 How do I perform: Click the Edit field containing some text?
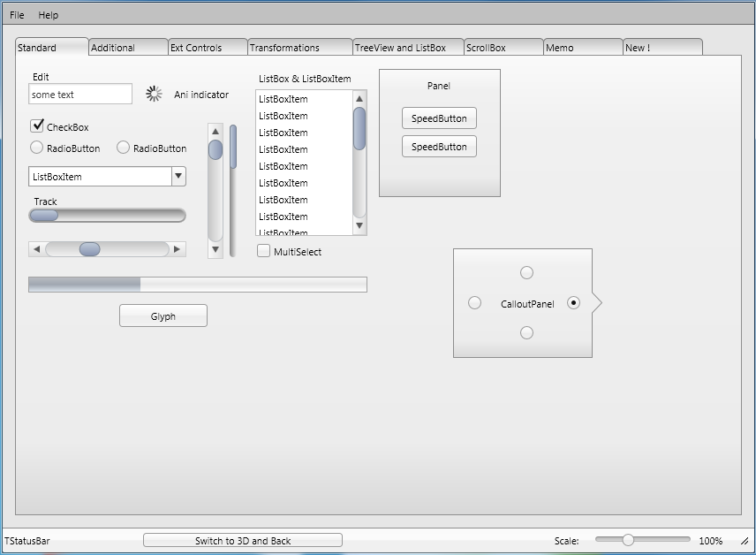[80, 94]
